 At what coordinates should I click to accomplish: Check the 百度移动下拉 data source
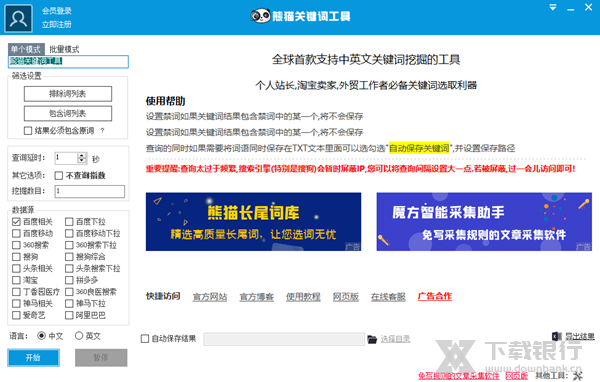click(x=69, y=233)
